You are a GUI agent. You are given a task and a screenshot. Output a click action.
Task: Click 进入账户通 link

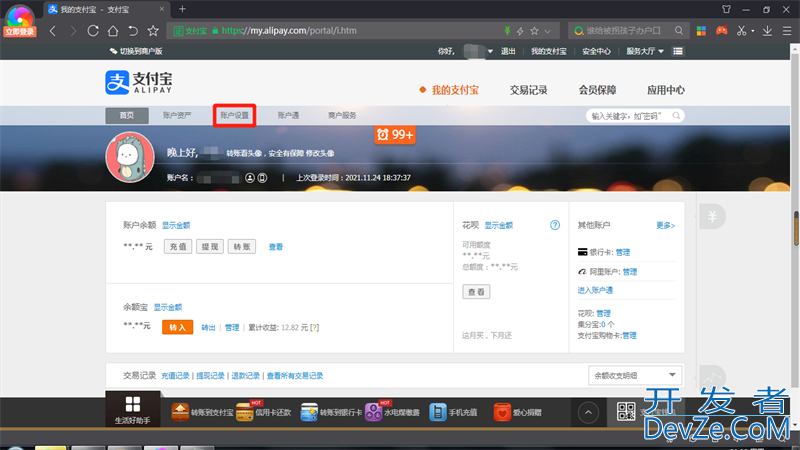(595, 290)
